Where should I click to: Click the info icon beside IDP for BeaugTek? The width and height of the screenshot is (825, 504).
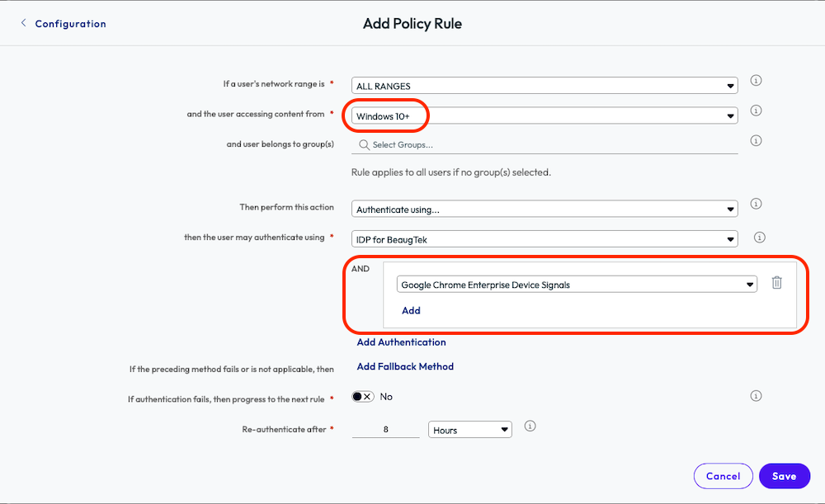click(x=760, y=238)
